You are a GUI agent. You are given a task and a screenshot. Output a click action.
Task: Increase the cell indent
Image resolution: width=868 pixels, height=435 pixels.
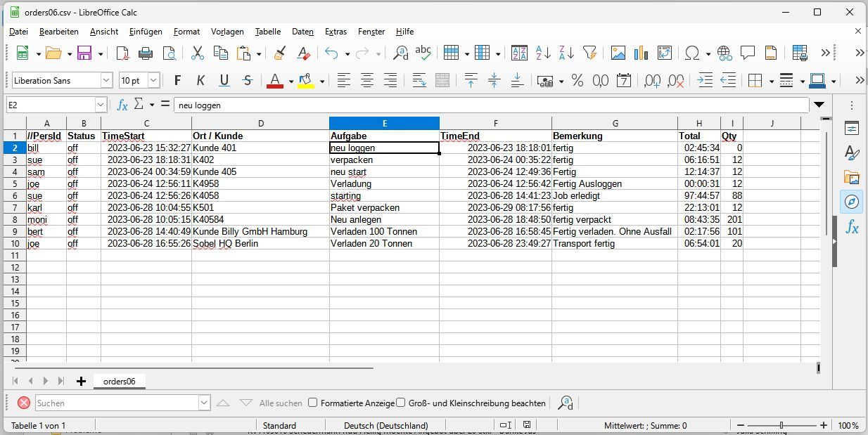pyautogui.click(x=705, y=81)
